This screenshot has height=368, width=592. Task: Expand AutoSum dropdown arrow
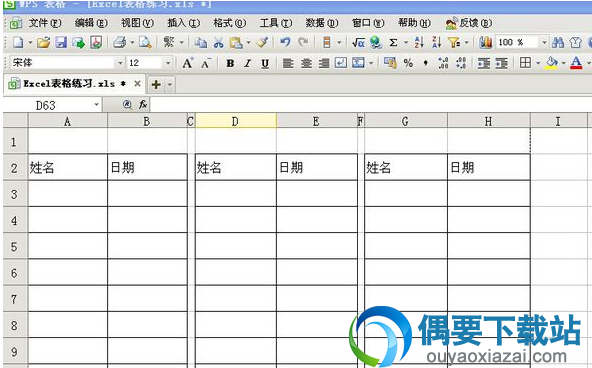coord(406,42)
